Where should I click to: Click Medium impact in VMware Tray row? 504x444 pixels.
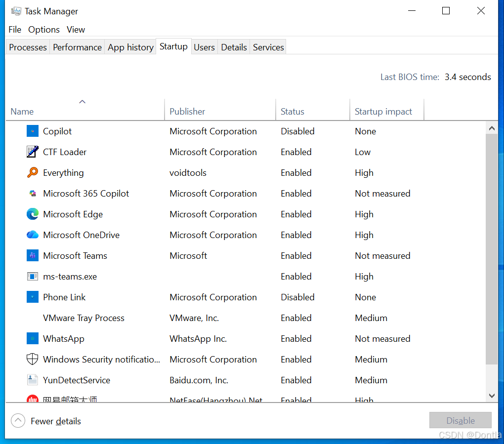click(371, 318)
